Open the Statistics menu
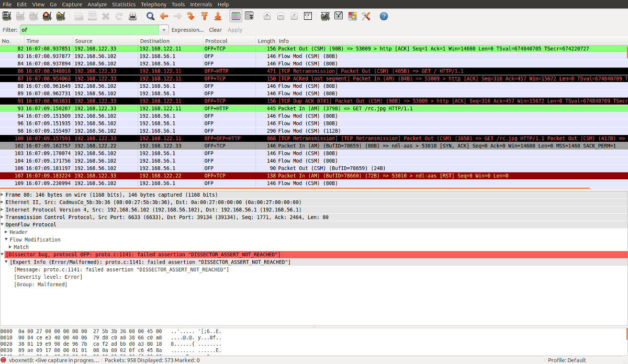Image resolution: width=628 pixels, height=364 pixels. point(124,4)
